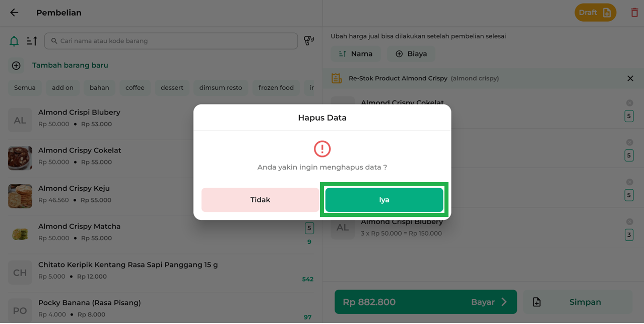Tap the barcode scanner icon
644x324 pixels.
tap(309, 41)
